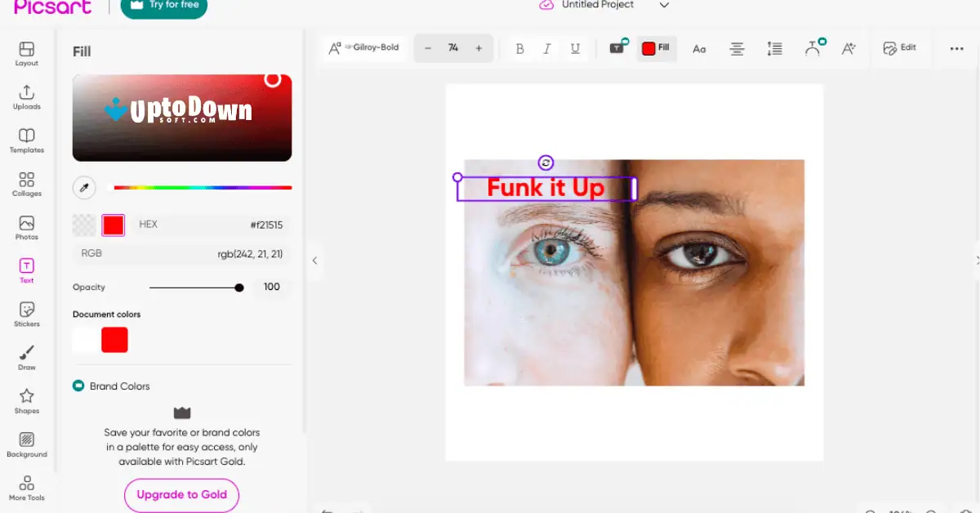Screen dimensions: 980x513
Task: Open the Gilroy-Bold font dropdown
Action: (363, 48)
